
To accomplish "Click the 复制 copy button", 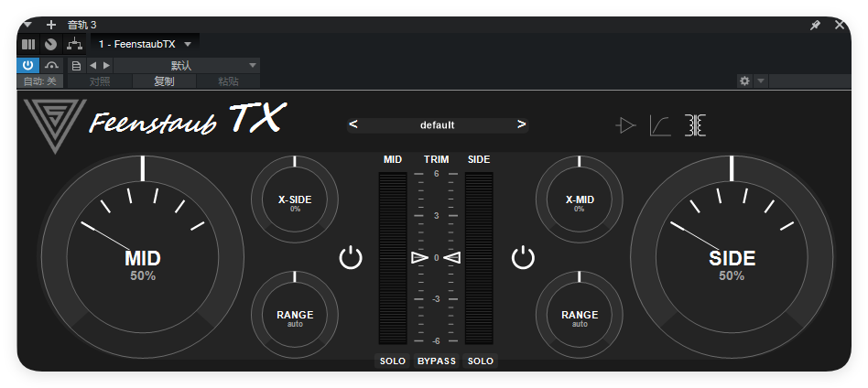I will (164, 81).
